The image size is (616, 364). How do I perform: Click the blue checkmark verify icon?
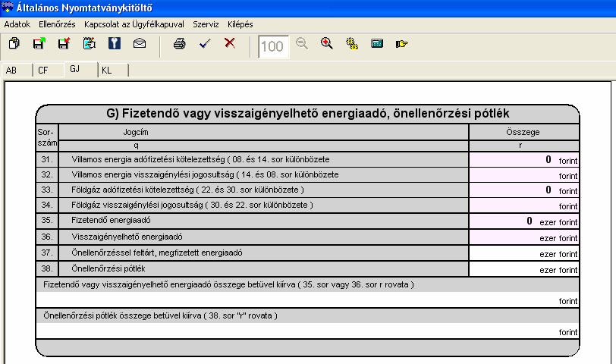click(205, 43)
